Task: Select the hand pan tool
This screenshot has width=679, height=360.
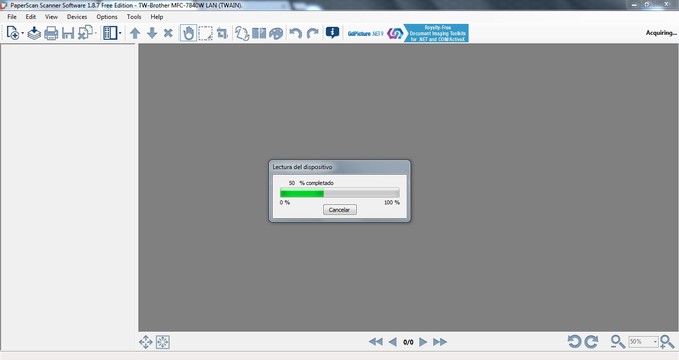Action: tap(188, 33)
